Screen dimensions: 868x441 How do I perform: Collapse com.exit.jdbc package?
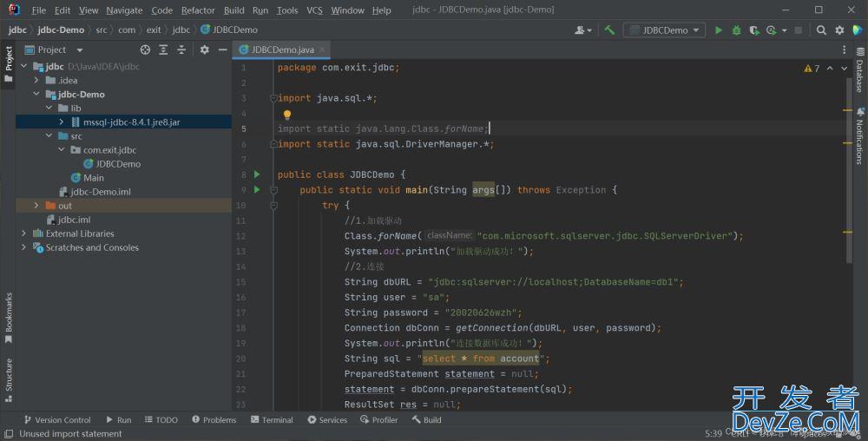(62, 149)
